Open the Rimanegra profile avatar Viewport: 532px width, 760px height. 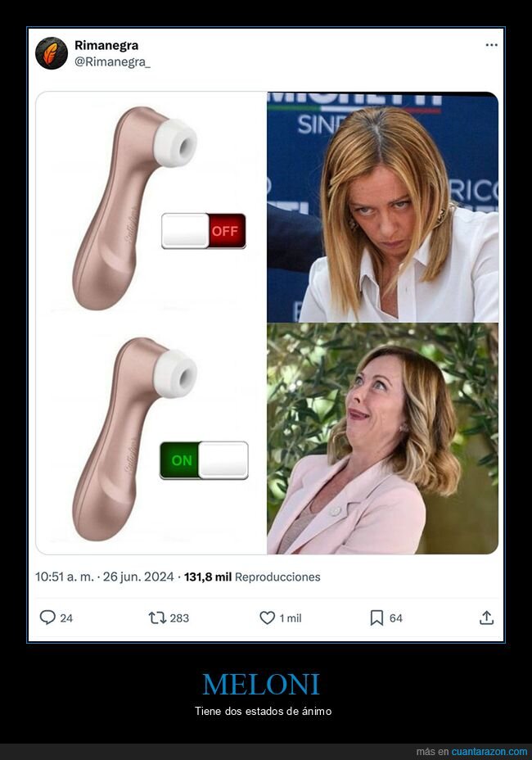click(x=52, y=53)
